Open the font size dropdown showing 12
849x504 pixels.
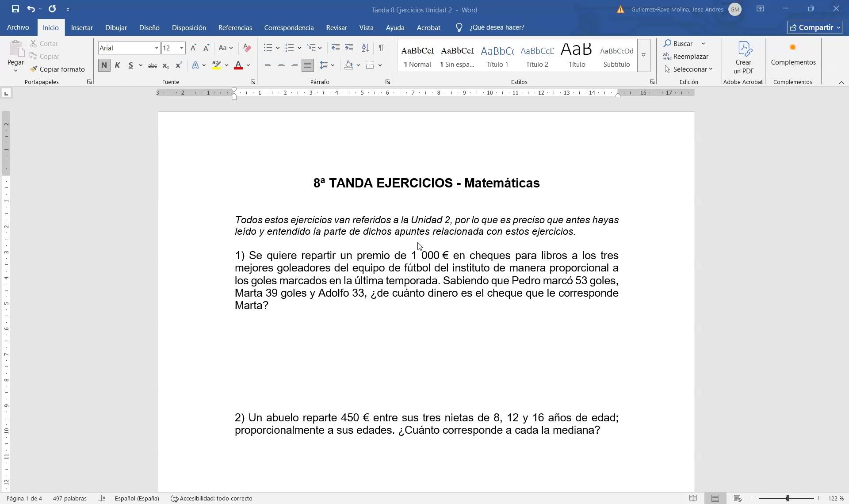181,48
